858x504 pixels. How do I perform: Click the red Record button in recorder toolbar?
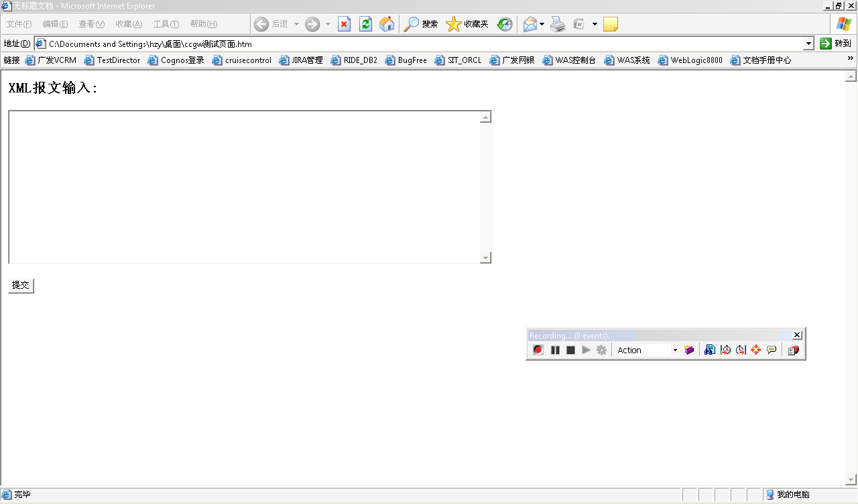point(538,350)
